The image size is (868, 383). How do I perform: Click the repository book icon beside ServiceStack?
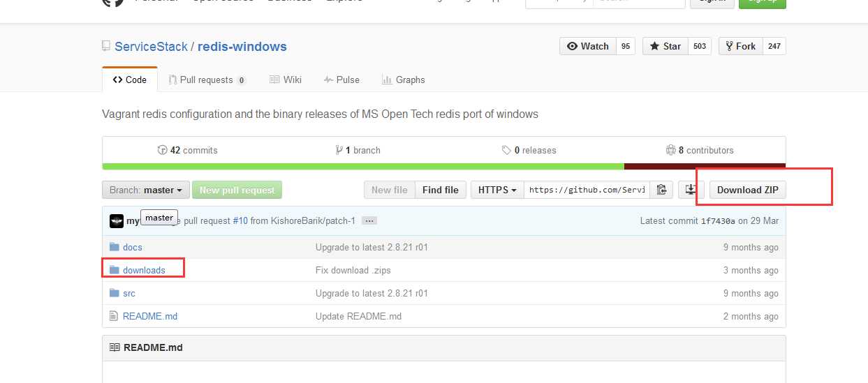click(x=106, y=46)
